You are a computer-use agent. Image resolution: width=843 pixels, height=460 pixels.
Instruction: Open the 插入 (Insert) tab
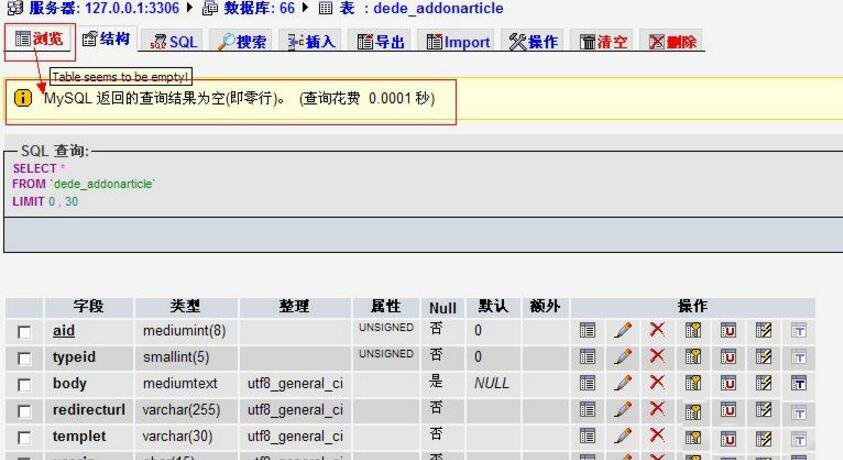[x=312, y=41]
